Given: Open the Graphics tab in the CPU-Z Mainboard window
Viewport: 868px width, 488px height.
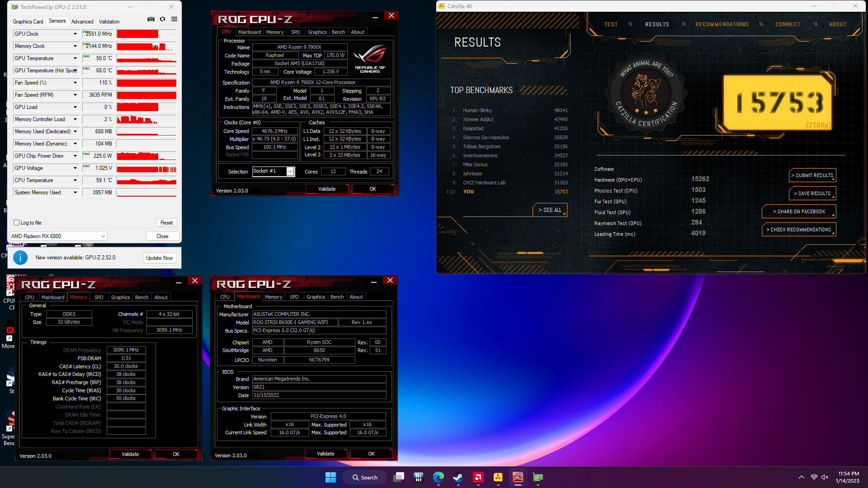Looking at the screenshot, I should click(x=316, y=297).
